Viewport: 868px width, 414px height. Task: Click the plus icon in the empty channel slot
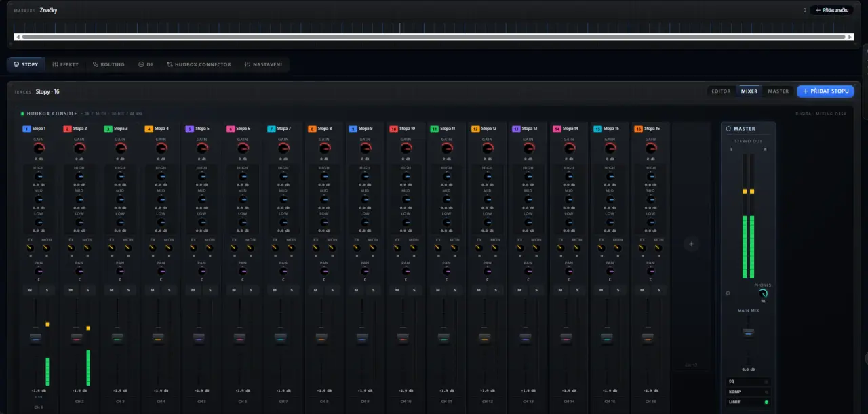tap(691, 244)
